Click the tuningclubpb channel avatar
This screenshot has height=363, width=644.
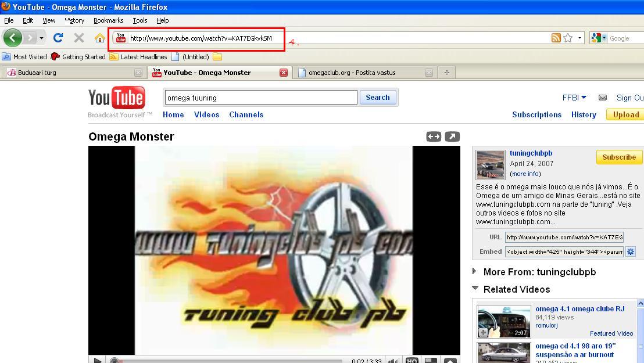tap(491, 165)
